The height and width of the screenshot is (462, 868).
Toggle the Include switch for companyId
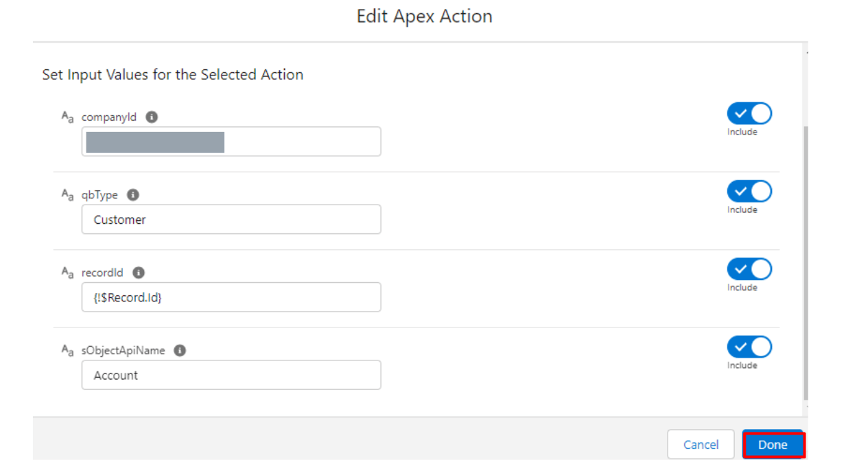tap(749, 114)
